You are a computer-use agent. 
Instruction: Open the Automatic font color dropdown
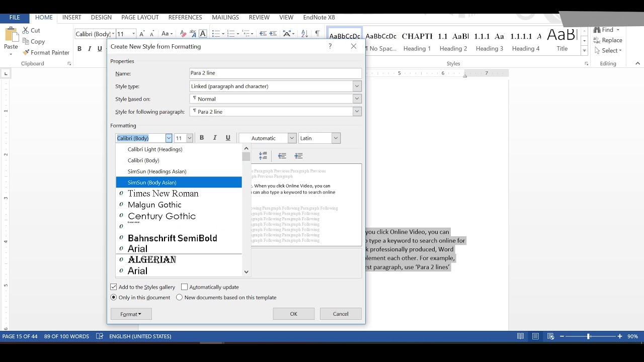point(291,138)
